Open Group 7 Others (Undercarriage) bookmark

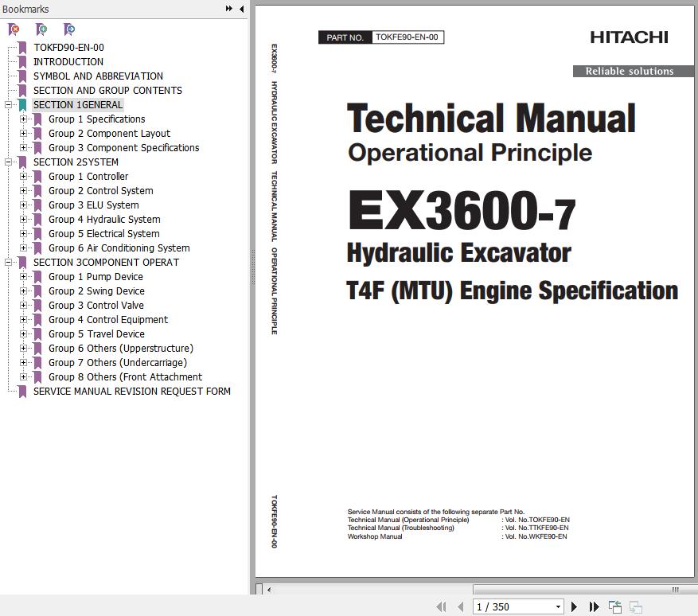click(x=118, y=363)
